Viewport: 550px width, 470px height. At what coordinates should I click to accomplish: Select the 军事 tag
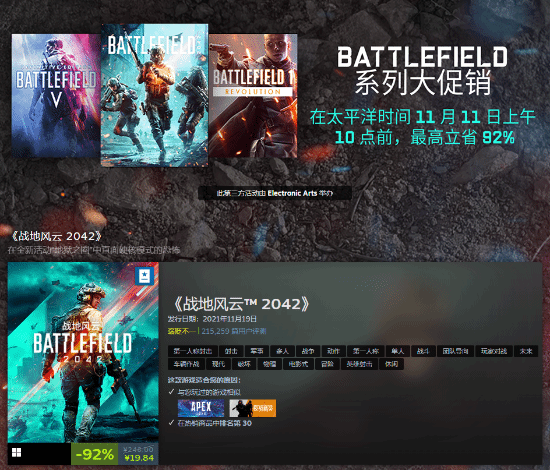pyautogui.click(x=257, y=351)
